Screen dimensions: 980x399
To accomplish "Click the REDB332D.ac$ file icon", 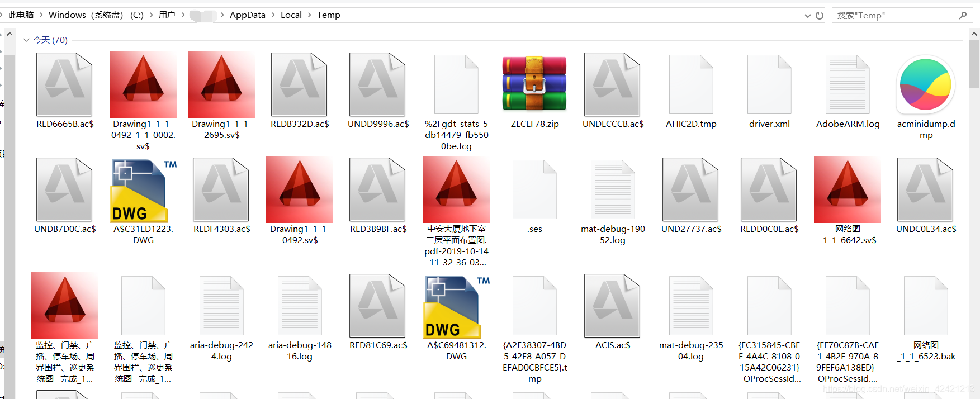I will 300,84.
